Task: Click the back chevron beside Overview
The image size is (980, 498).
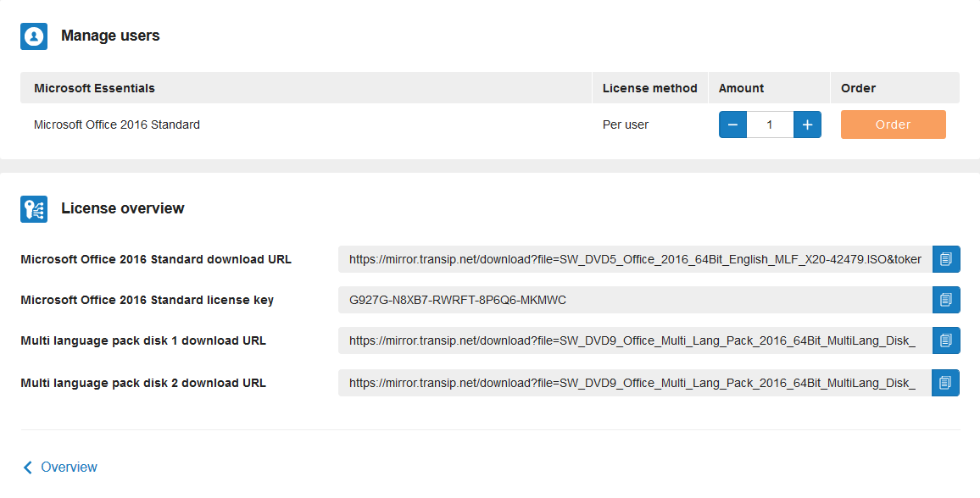Action: click(x=27, y=468)
